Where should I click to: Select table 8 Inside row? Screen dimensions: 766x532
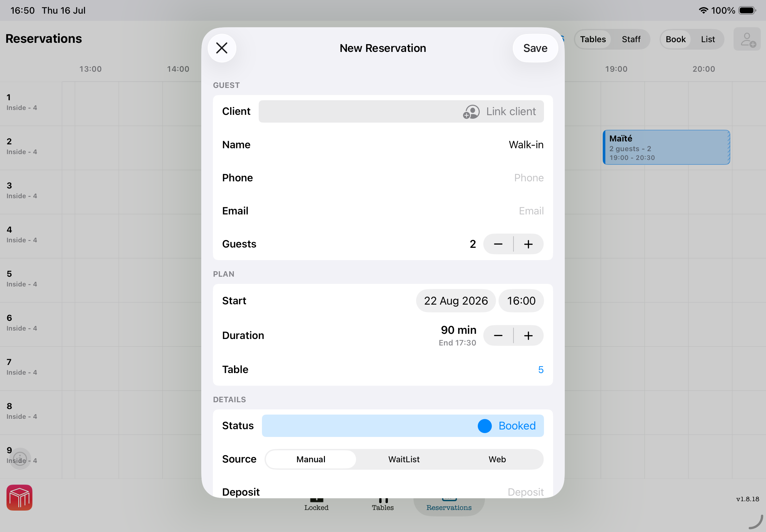point(31,412)
